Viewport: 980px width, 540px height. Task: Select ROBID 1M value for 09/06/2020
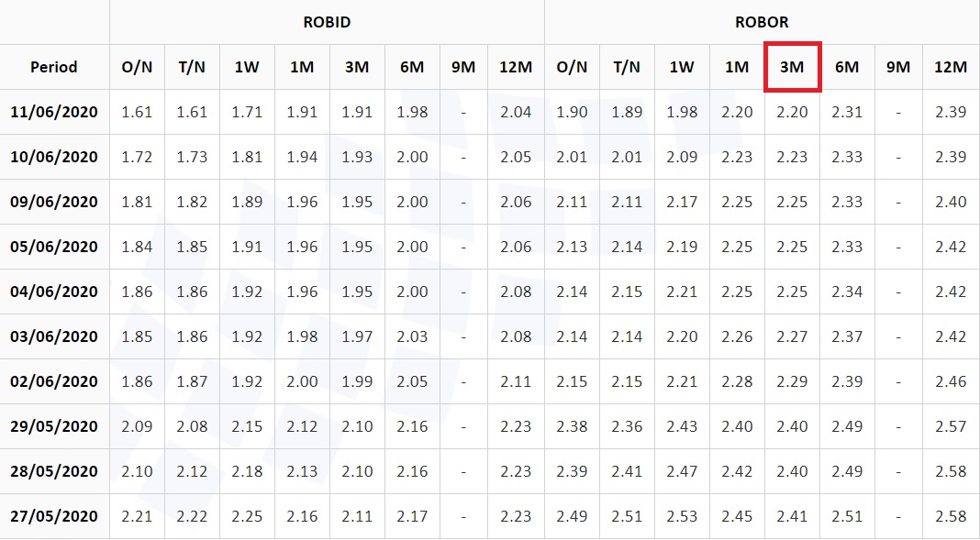[302, 202]
